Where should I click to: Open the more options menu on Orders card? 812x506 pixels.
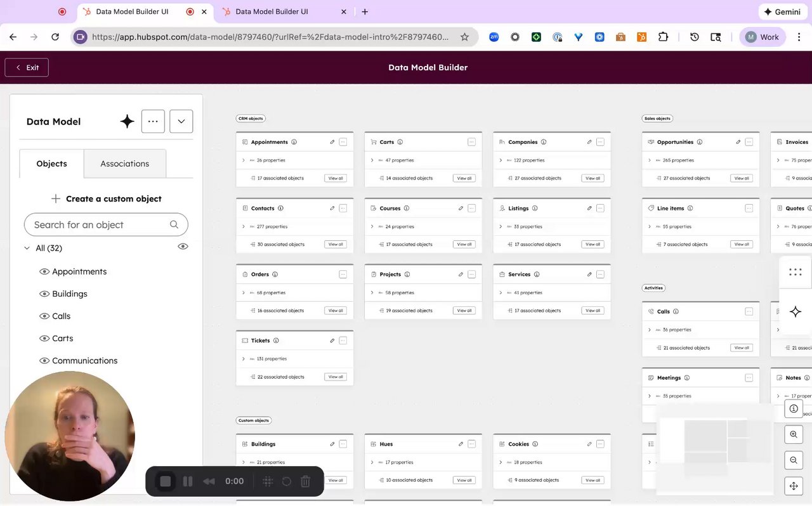click(x=343, y=275)
